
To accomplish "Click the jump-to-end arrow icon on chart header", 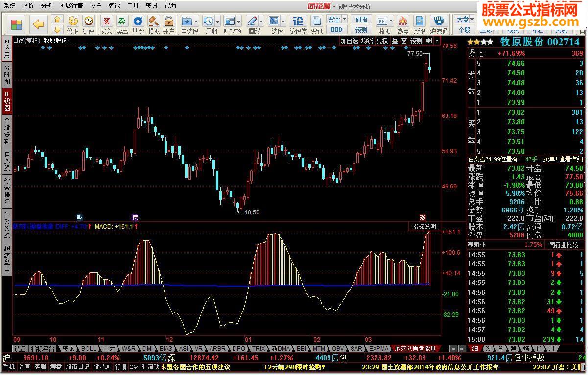I will tap(429, 41).
